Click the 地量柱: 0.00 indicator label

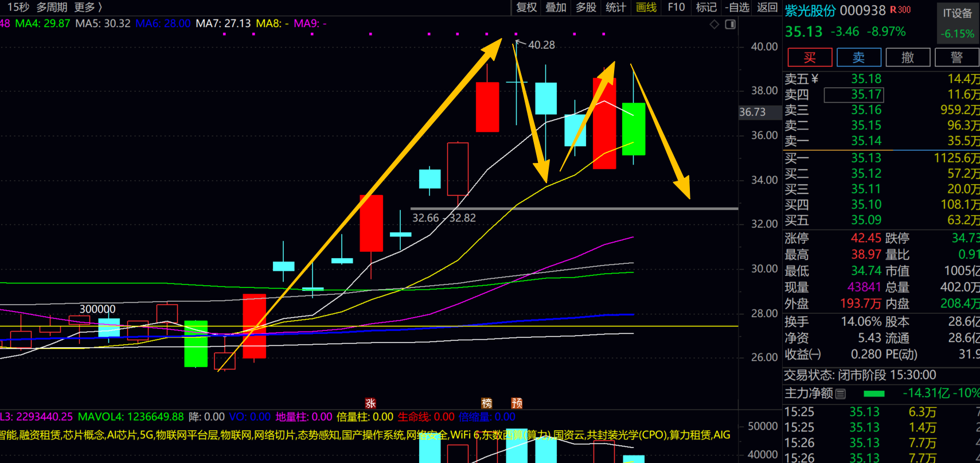pos(304,417)
